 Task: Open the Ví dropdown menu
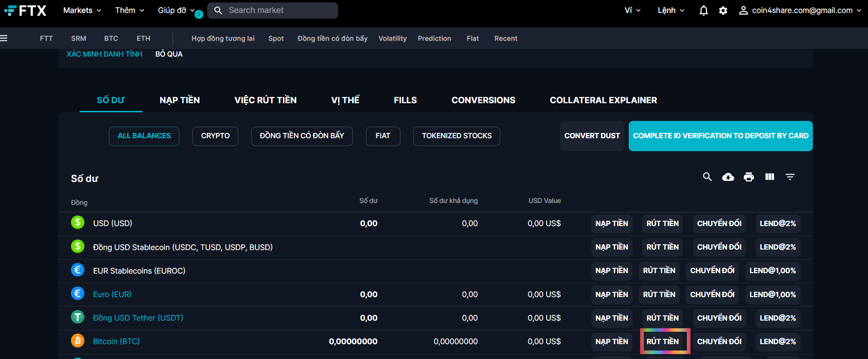pyautogui.click(x=633, y=10)
